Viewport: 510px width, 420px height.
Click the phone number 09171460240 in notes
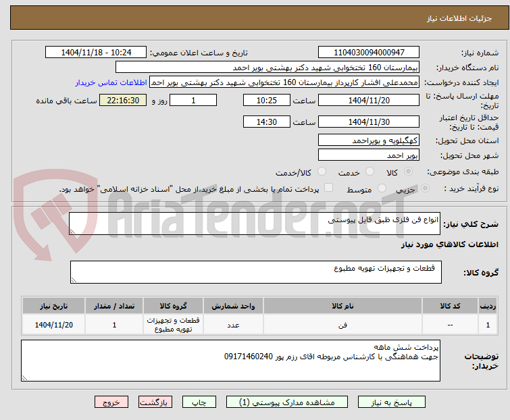249,357
